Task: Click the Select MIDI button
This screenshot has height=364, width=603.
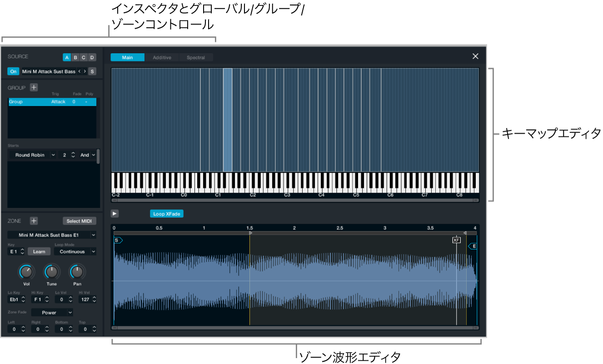Action: (x=80, y=221)
